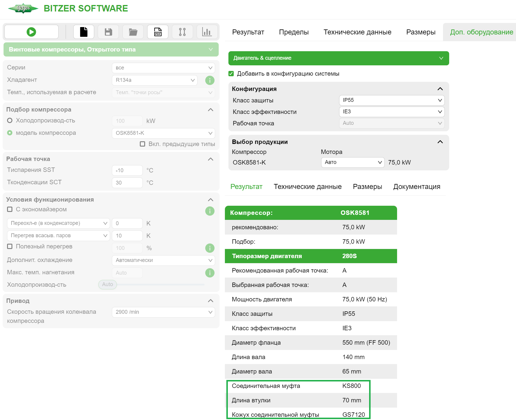The width and height of the screenshot is (516, 420).
Task: Open the bar chart diagram icon
Action: (207, 31)
